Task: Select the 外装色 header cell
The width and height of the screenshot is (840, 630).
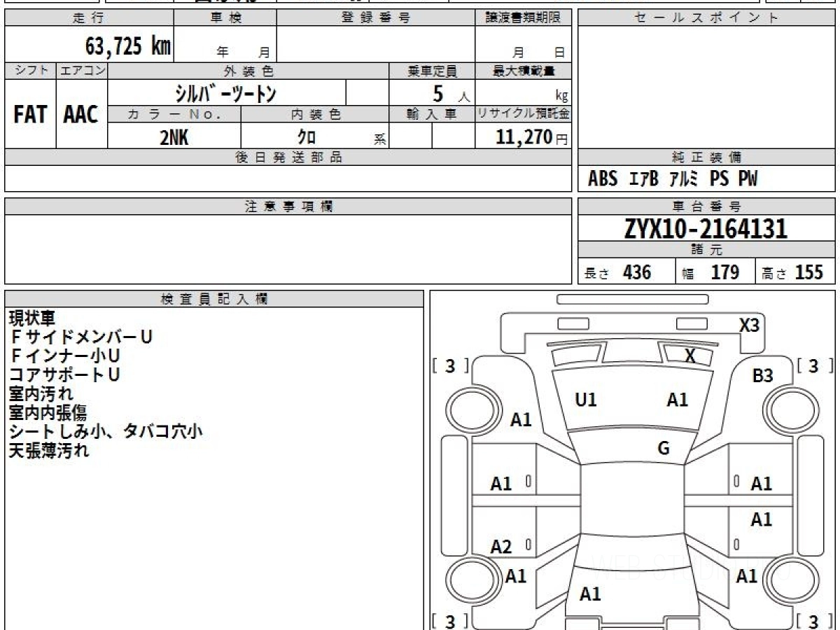Action: [x=248, y=71]
